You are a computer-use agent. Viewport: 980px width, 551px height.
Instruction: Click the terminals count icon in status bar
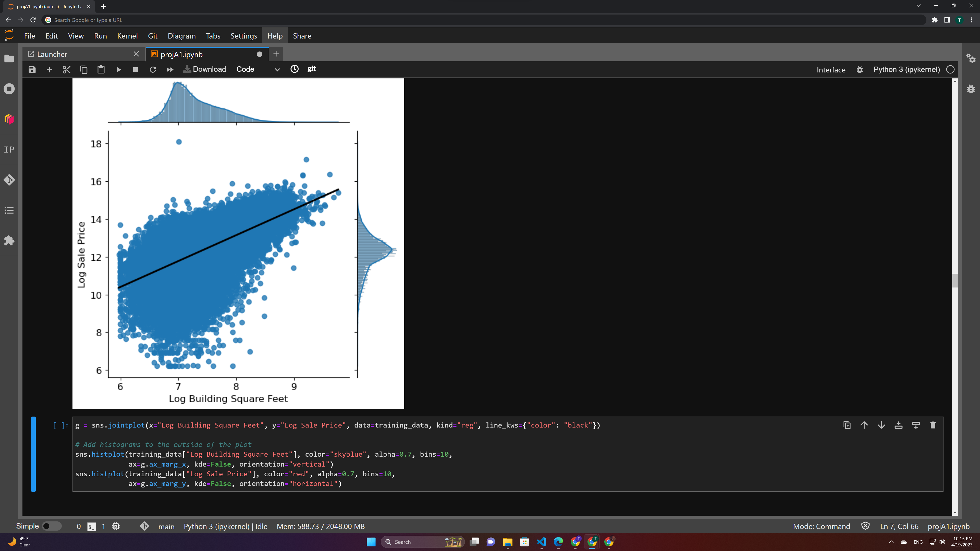tap(92, 527)
